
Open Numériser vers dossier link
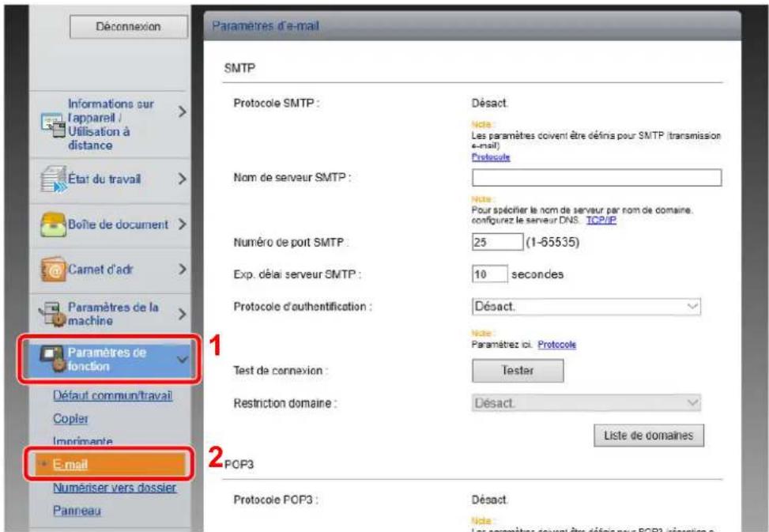[x=115, y=488]
